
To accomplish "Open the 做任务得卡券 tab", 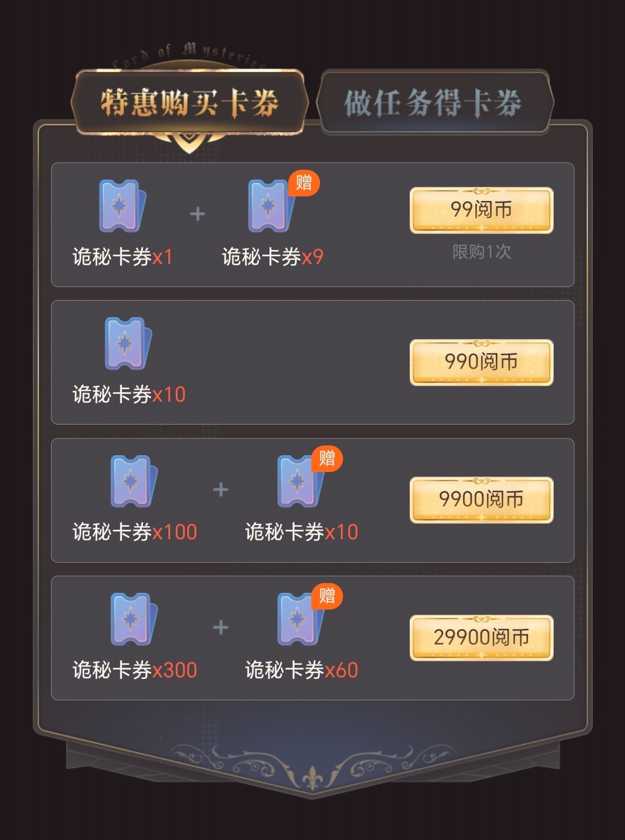I will (434, 102).
